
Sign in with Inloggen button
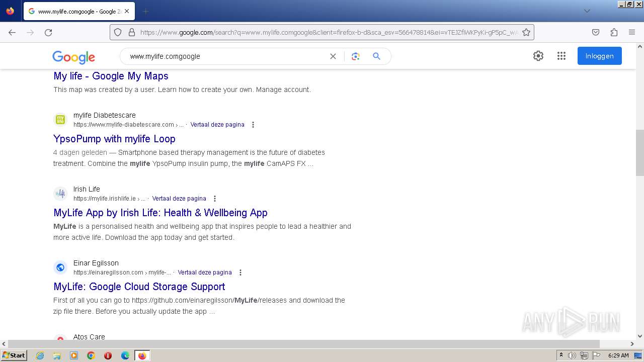pos(600,56)
